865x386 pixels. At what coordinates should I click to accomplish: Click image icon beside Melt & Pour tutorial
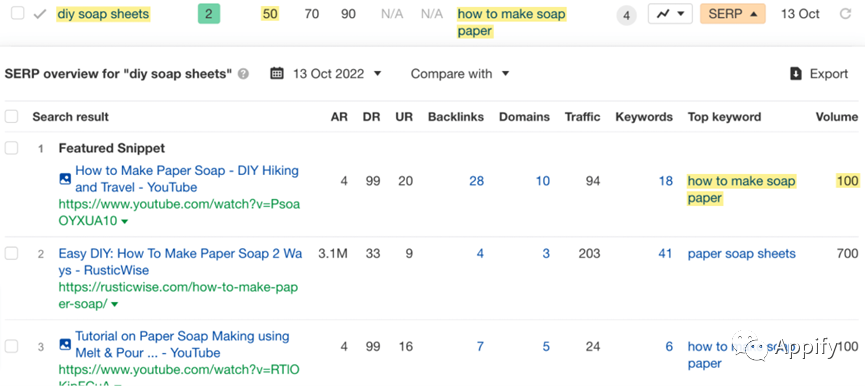tap(65, 344)
